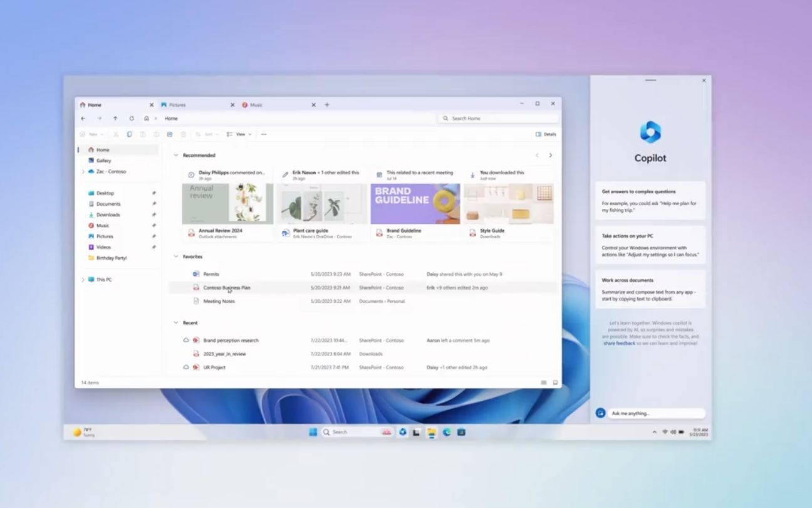Click the forward navigation arrow
The height and width of the screenshot is (508, 812).
(x=99, y=119)
